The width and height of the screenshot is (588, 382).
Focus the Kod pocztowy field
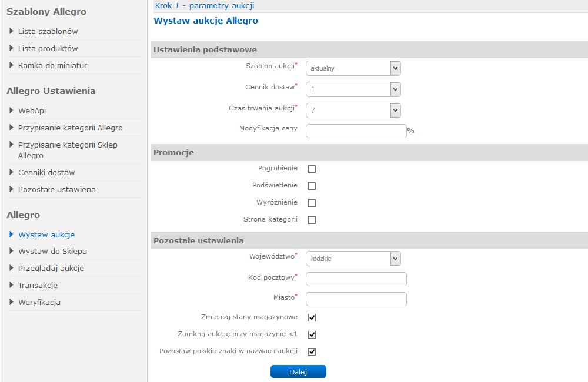[x=356, y=279]
